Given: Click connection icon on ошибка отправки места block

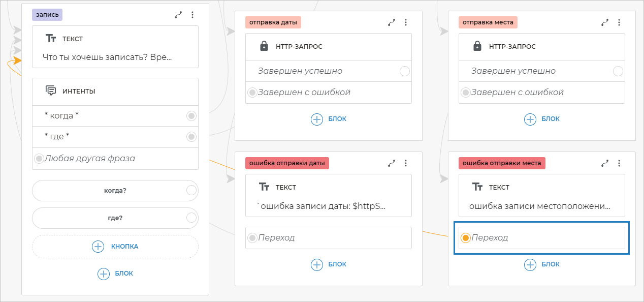Looking at the screenshot, I should 605,163.
